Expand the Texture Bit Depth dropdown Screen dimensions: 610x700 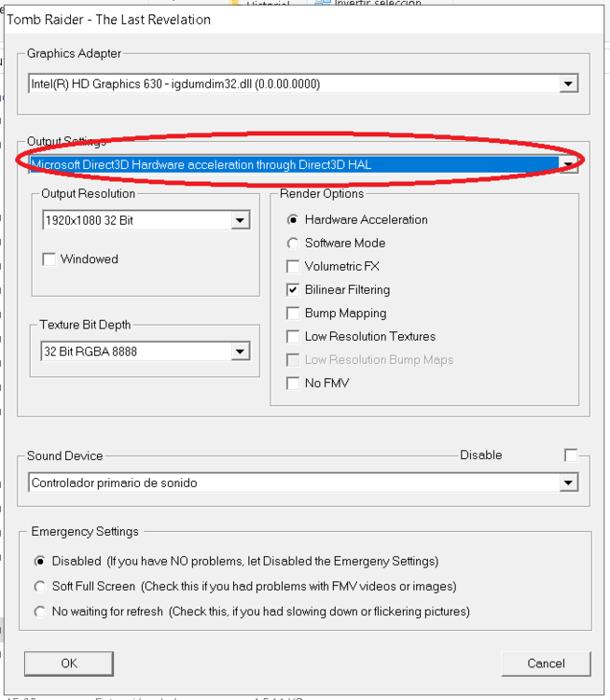(x=240, y=352)
